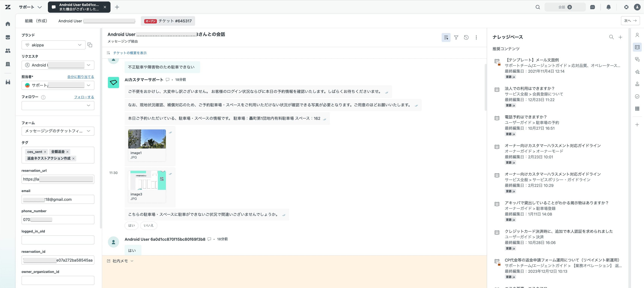This screenshot has height=288, width=644.
Task: Open the checkmark circle app icon
Action: point(637,96)
